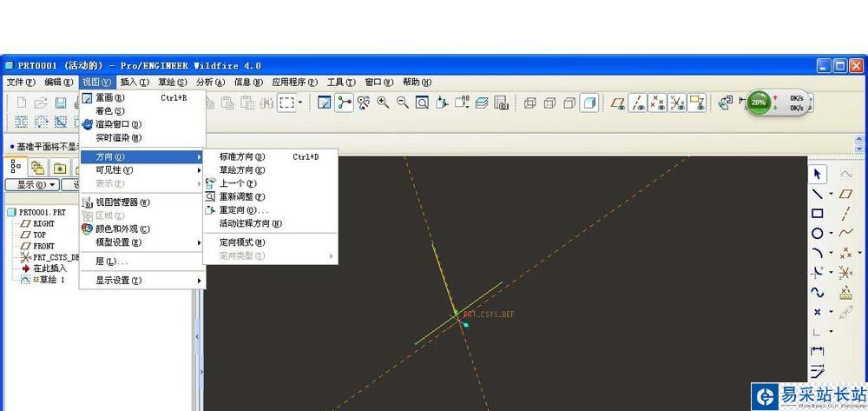The width and height of the screenshot is (868, 411).
Task: Expand the 可见性 submenu
Action: [x=143, y=170]
